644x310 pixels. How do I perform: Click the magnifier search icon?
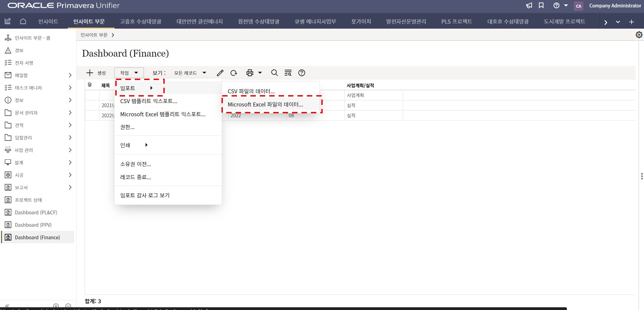(274, 73)
